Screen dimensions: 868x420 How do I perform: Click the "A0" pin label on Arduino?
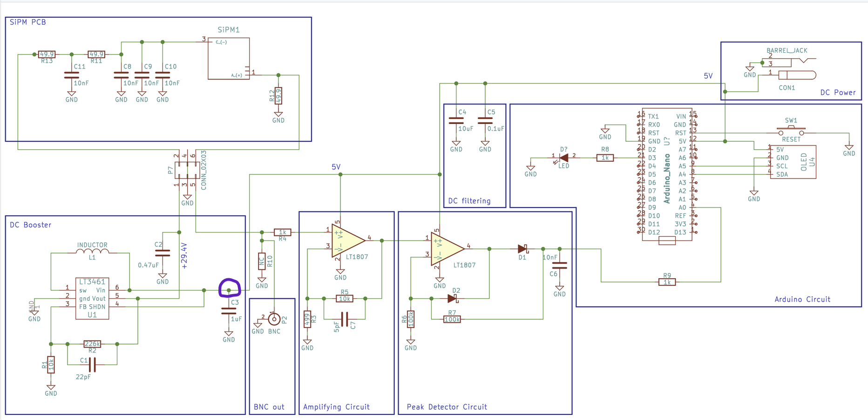tap(682, 207)
